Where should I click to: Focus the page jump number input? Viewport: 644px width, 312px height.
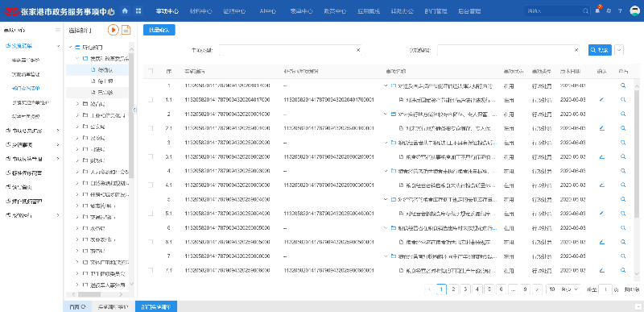[605, 289]
